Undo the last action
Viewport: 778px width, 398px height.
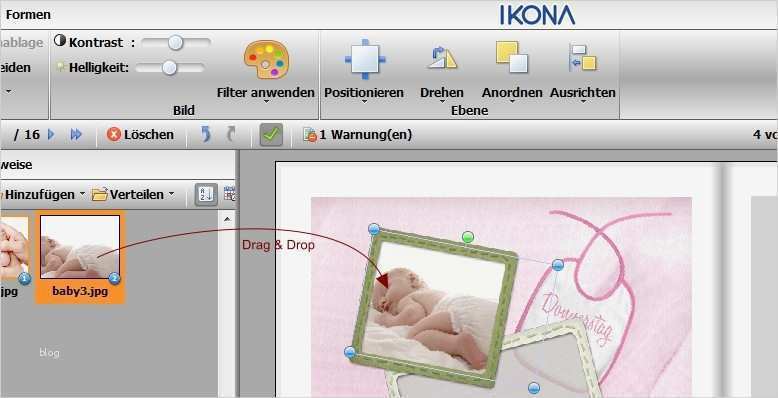pyautogui.click(x=206, y=134)
